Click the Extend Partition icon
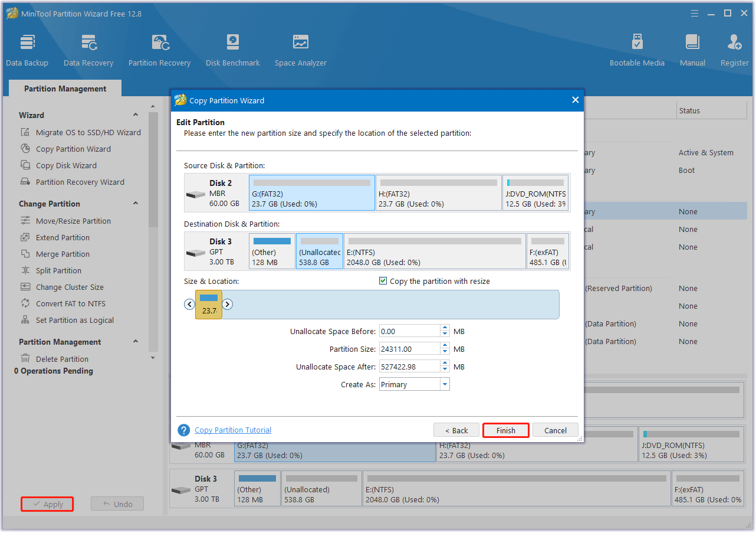The width and height of the screenshot is (756, 533). [25, 237]
